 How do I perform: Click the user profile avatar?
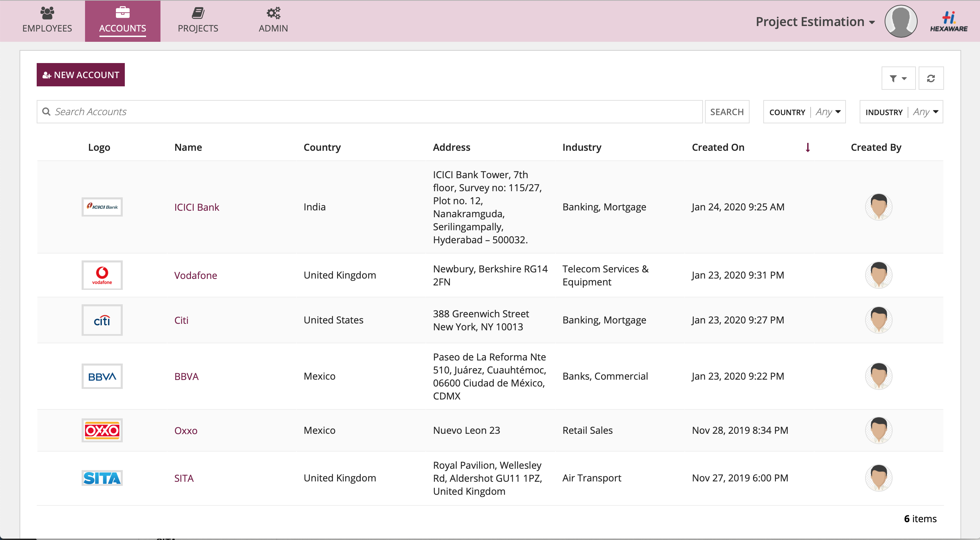tap(900, 22)
